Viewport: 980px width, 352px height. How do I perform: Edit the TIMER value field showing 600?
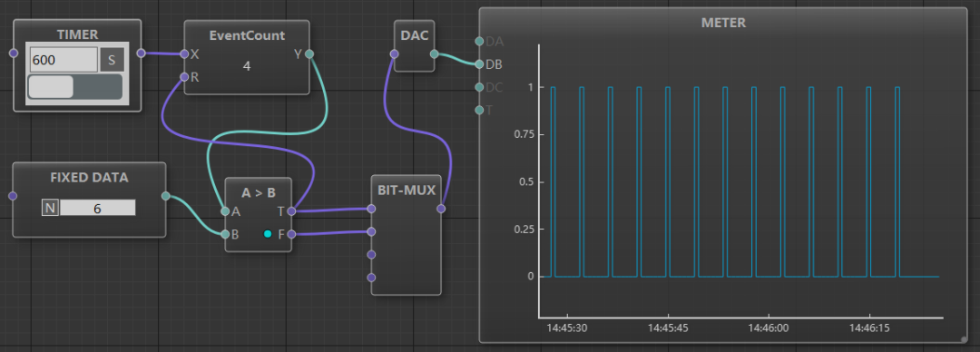click(x=64, y=60)
